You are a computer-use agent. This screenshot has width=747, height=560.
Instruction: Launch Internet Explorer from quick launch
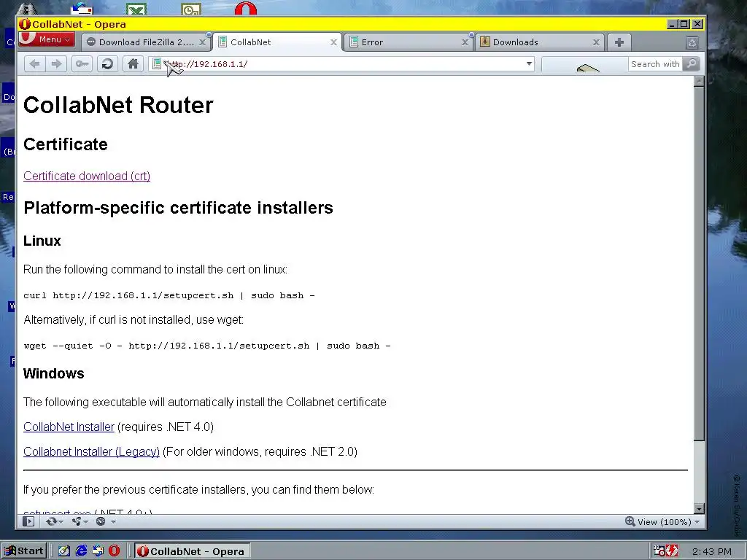pos(82,551)
